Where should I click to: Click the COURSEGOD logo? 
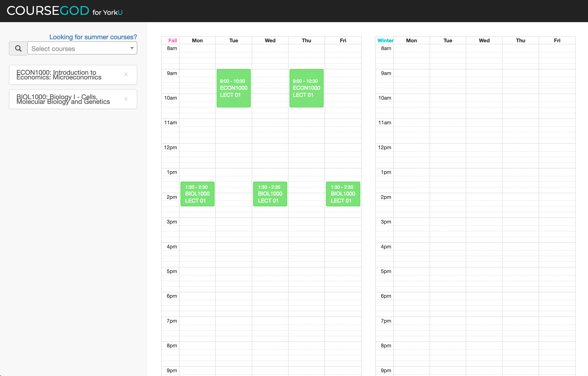[48, 11]
